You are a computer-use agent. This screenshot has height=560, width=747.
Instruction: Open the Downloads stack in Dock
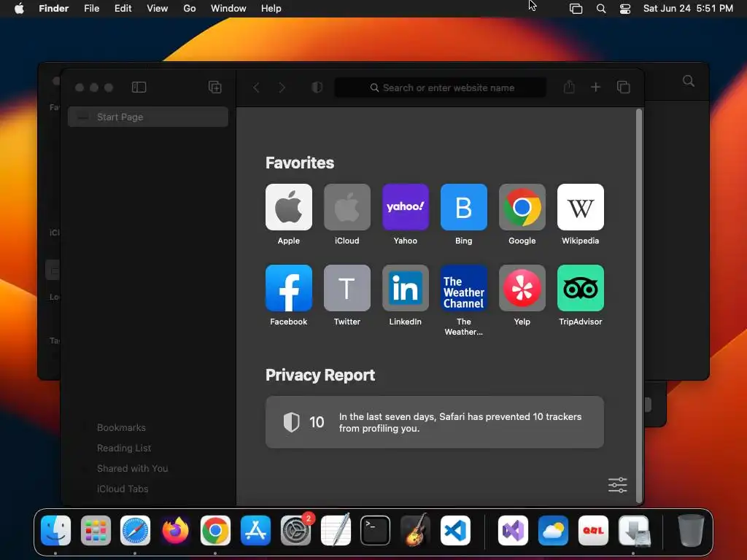(x=634, y=531)
